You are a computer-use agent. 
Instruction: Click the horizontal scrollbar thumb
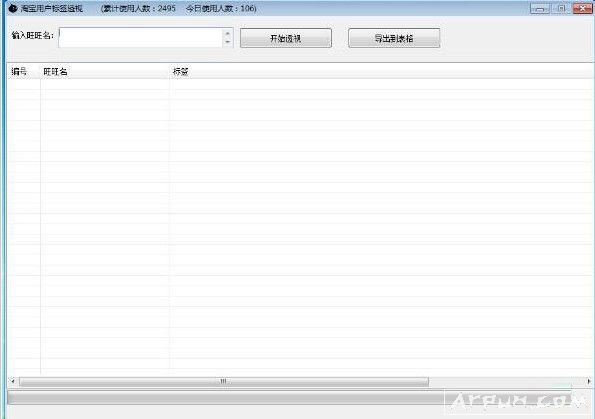coord(224,381)
